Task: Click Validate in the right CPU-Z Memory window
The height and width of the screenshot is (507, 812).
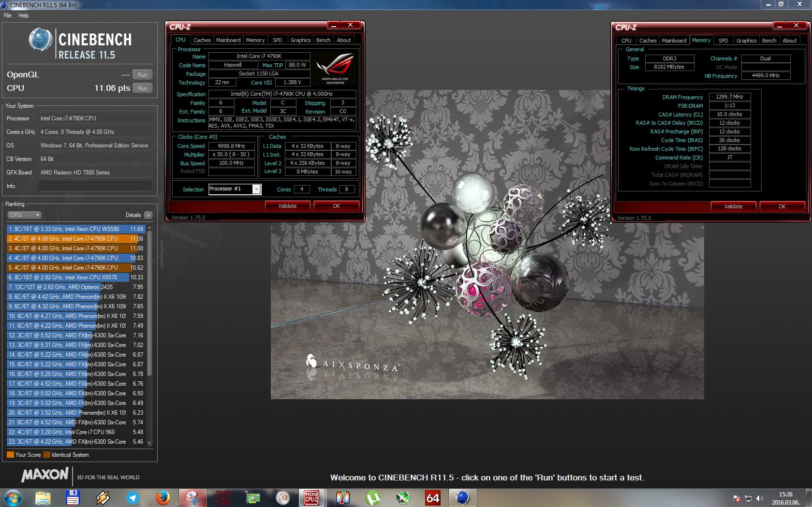Action: pyautogui.click(x=733, y=206)
